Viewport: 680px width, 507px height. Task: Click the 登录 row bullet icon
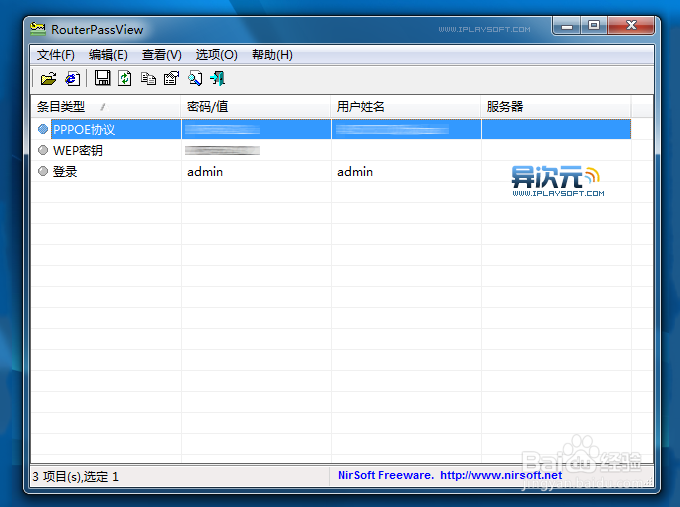(42, 171)
